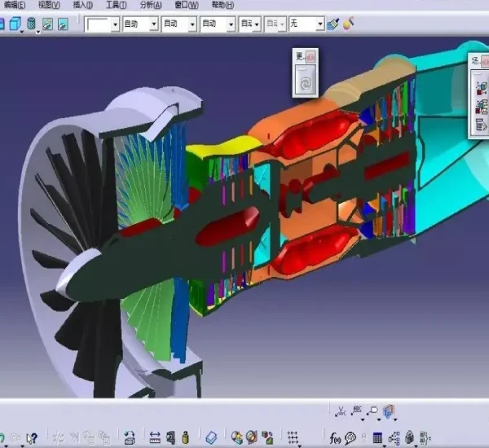Open the 编辑(E) menu
The height and width of the screenshot is (448, 489).
point(15,5)
